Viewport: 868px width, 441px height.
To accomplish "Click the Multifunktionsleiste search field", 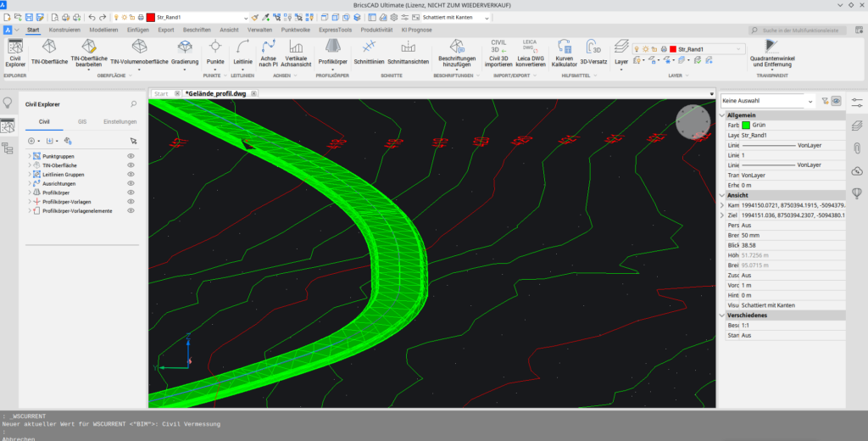I will pyautogui.click(x=805, y=30).
